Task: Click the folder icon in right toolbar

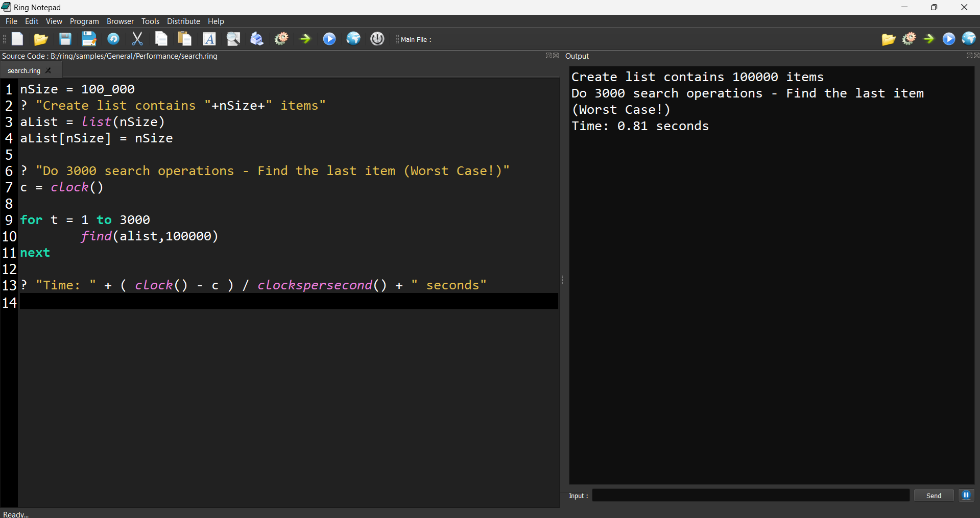Action: [x=889, y=39]
